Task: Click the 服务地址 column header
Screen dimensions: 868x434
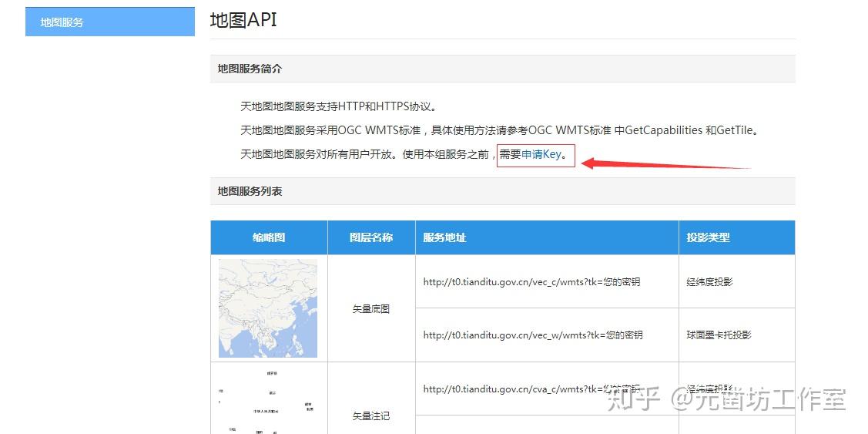Action: (547, 237)
